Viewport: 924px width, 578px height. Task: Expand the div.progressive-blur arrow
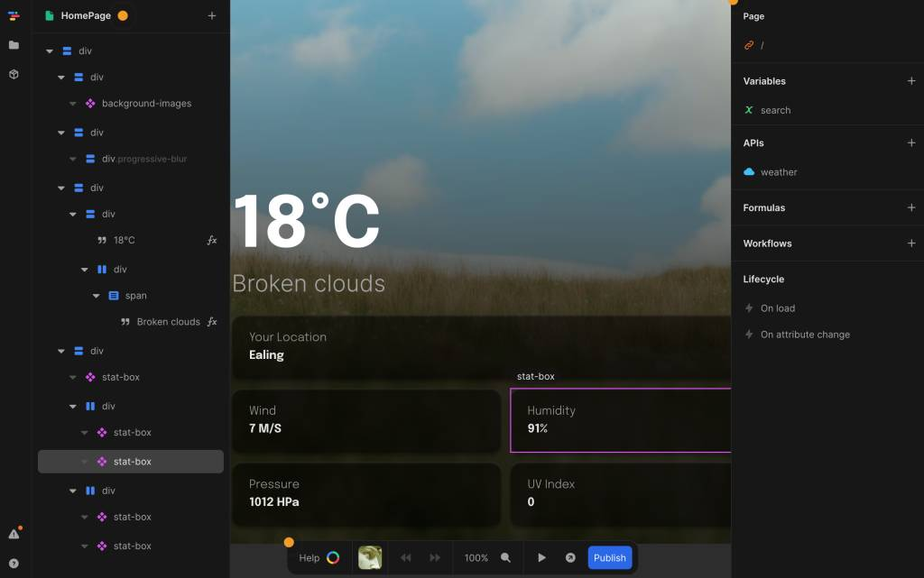click(x=73, y=159)
